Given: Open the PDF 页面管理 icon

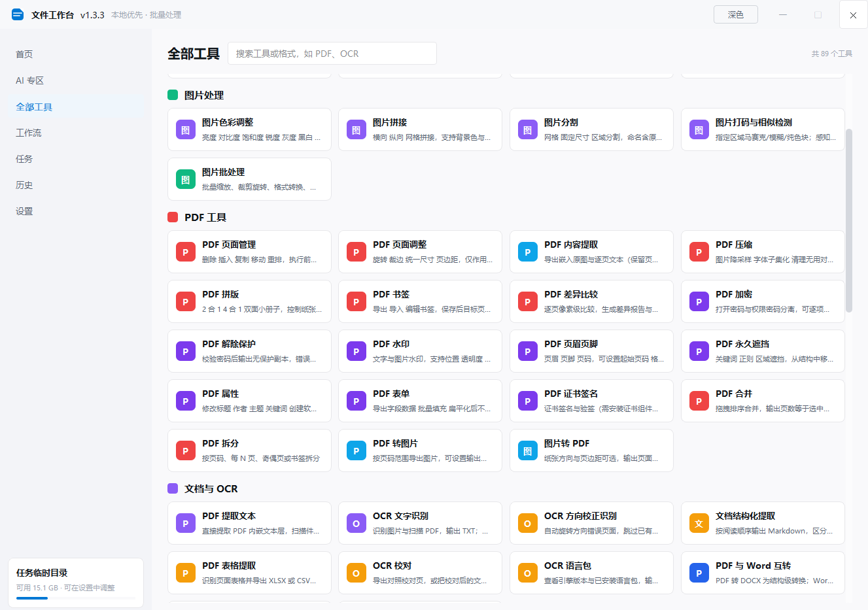Looking at the screenshot, I should [x=186, y=252].
